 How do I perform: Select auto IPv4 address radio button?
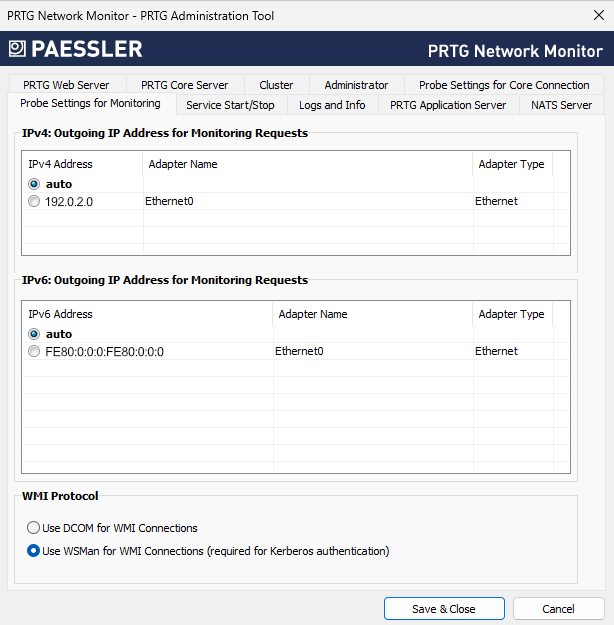pyautogui.click(x=34, y=184)
